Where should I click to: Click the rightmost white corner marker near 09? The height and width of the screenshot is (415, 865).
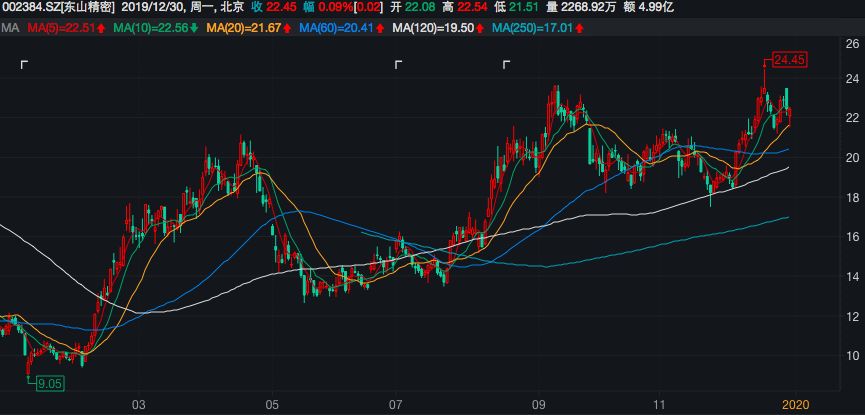pos(506,66)
